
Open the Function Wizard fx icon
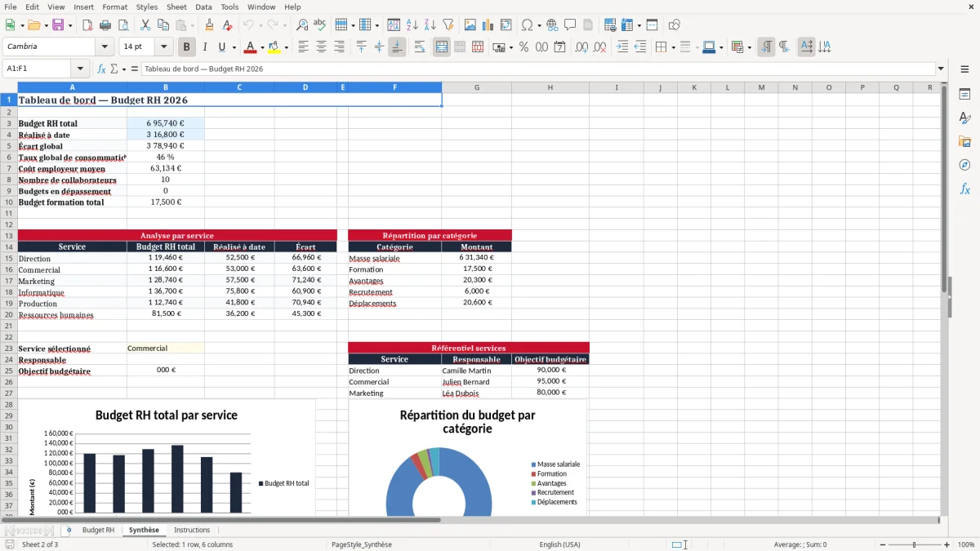click(101, 69)
